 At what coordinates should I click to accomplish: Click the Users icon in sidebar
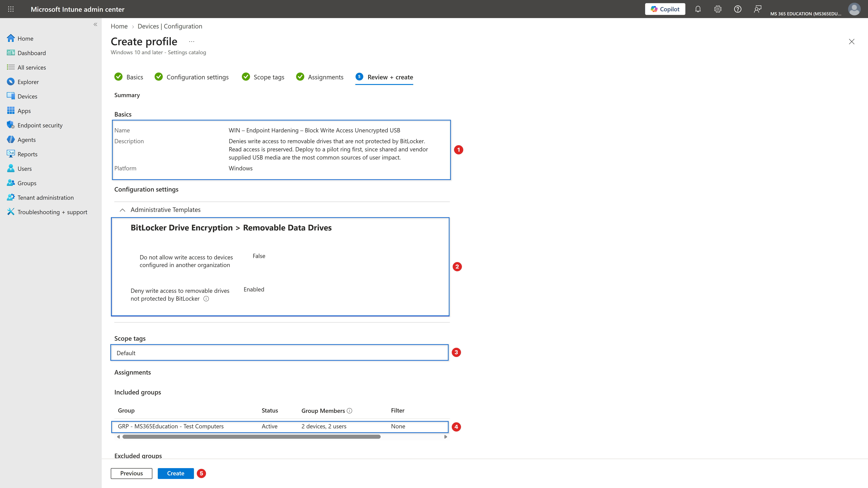click(x=11, y=168)
